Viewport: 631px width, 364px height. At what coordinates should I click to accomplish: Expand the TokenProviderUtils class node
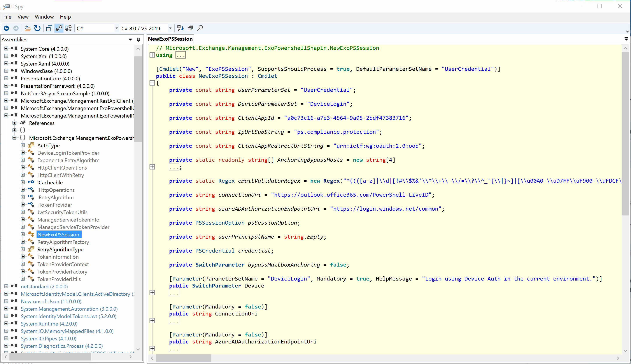coord(23,279)
